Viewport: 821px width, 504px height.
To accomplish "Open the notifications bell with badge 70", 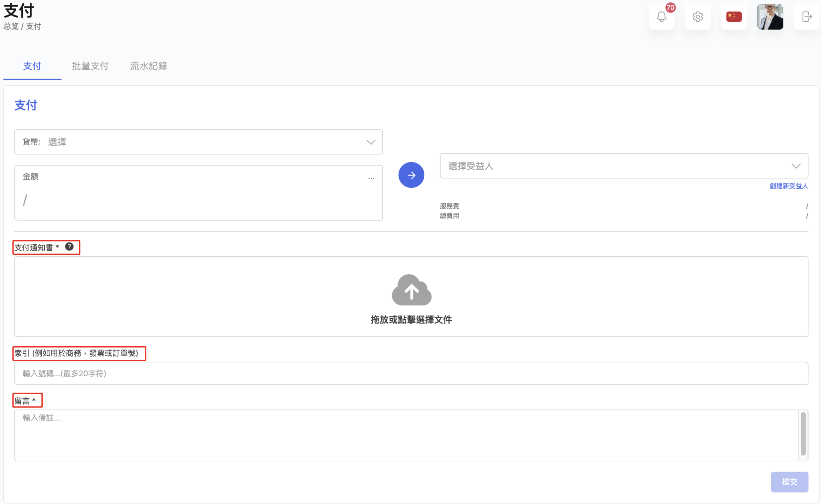I will 661,17.
